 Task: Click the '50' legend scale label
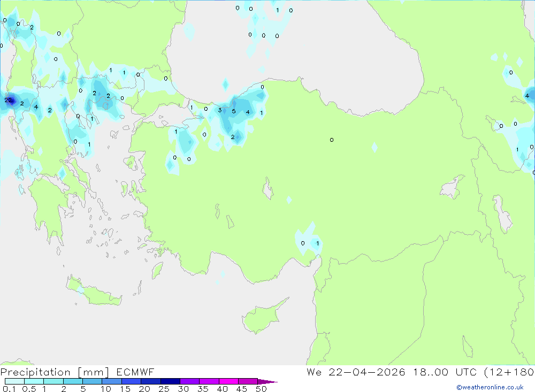pyautogui.click(x=261, y=389)
